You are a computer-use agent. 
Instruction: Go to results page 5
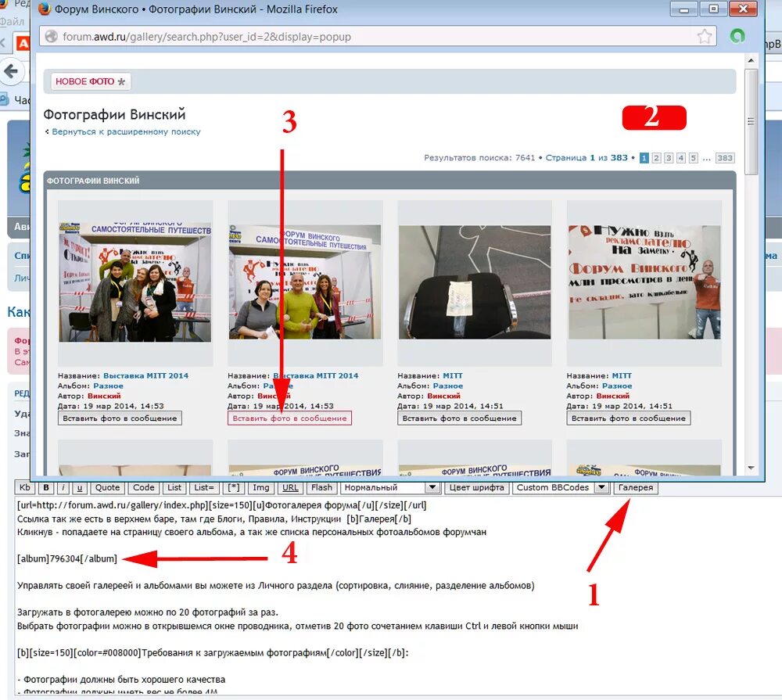pyautogui.click(x=693, y=158)
